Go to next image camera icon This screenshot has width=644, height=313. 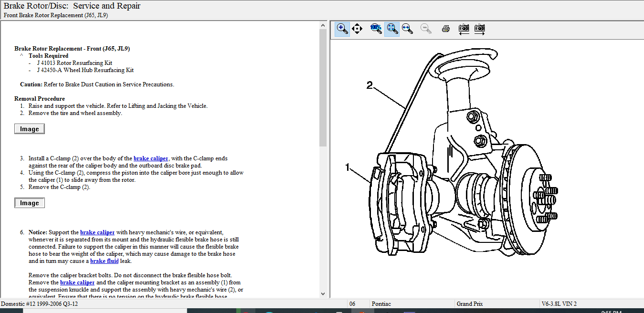479,29
